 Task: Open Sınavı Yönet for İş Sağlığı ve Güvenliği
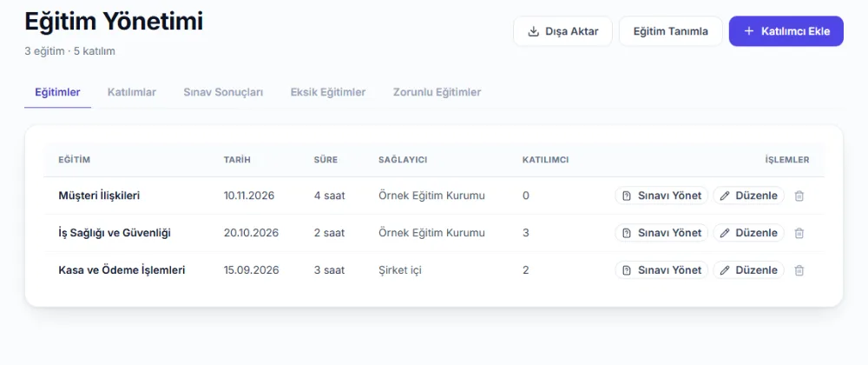click(x=661, y=233)
